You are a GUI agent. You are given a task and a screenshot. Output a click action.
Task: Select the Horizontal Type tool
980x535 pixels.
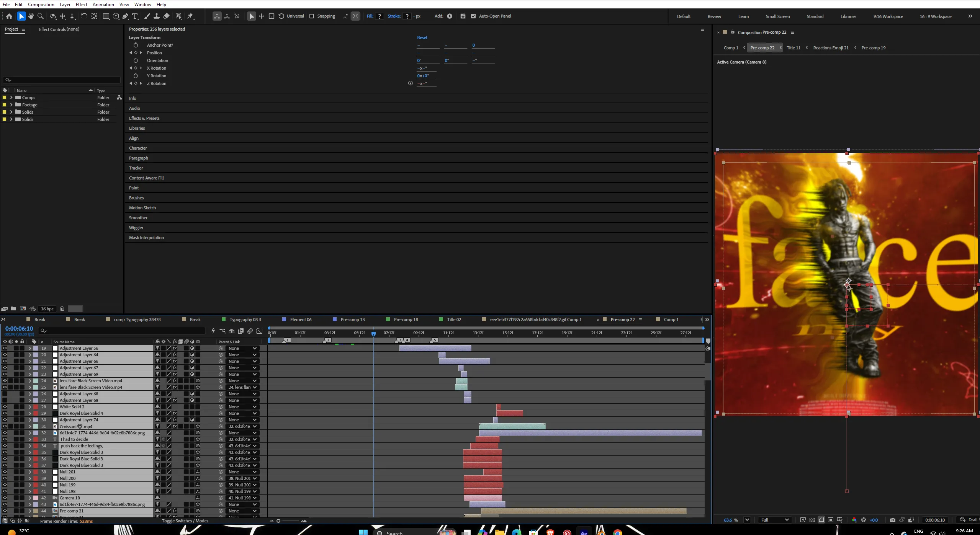135,16
